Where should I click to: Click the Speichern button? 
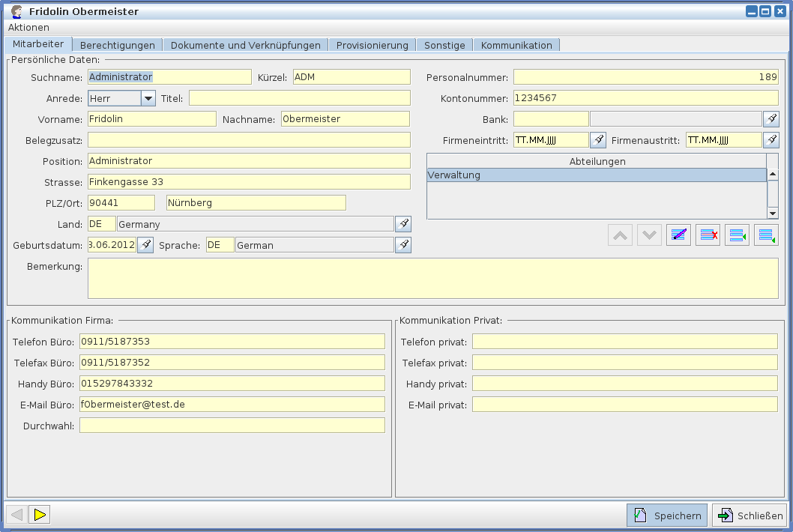click(666, 516)
